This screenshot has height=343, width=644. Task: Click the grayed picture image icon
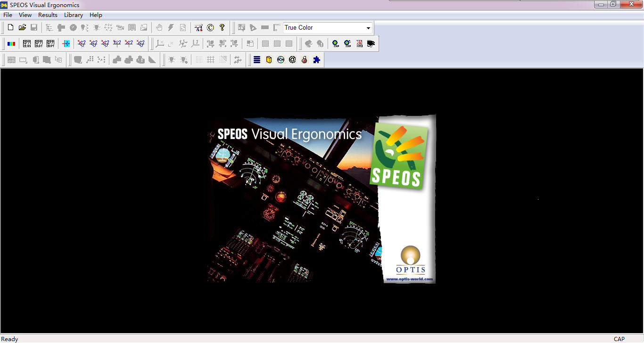click(144, 28)
